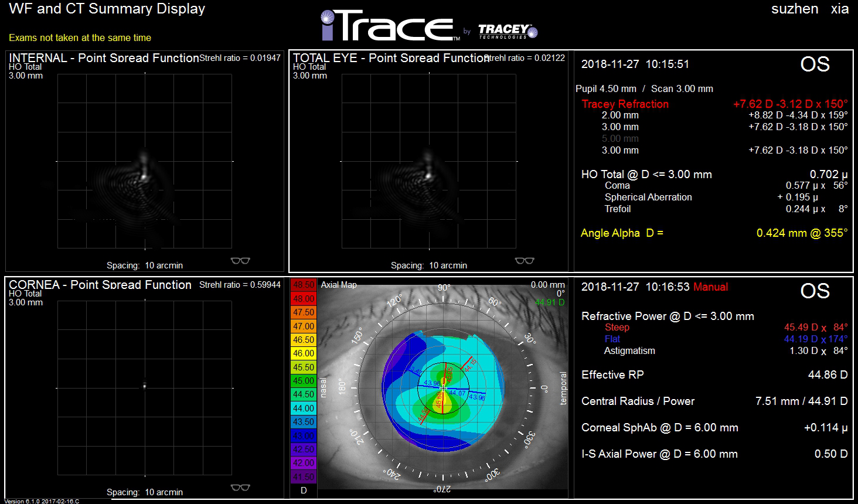Click the 2.00 mm refraction row label
The image size is (858, 504).
(620, 115)
